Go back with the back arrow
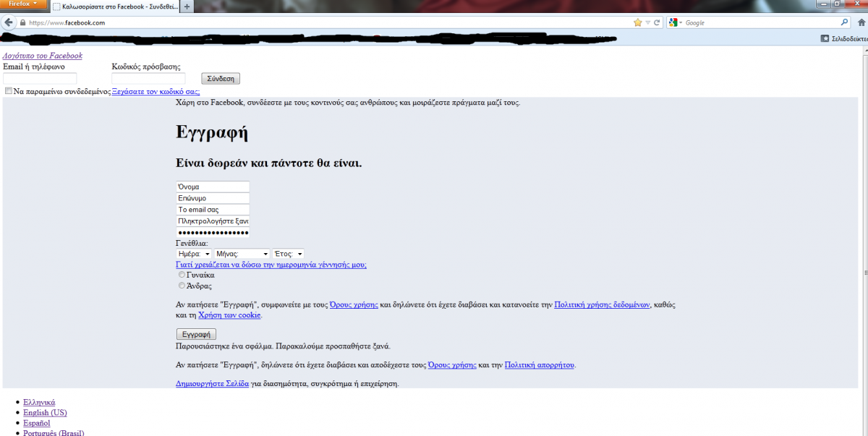 [9, 22]
